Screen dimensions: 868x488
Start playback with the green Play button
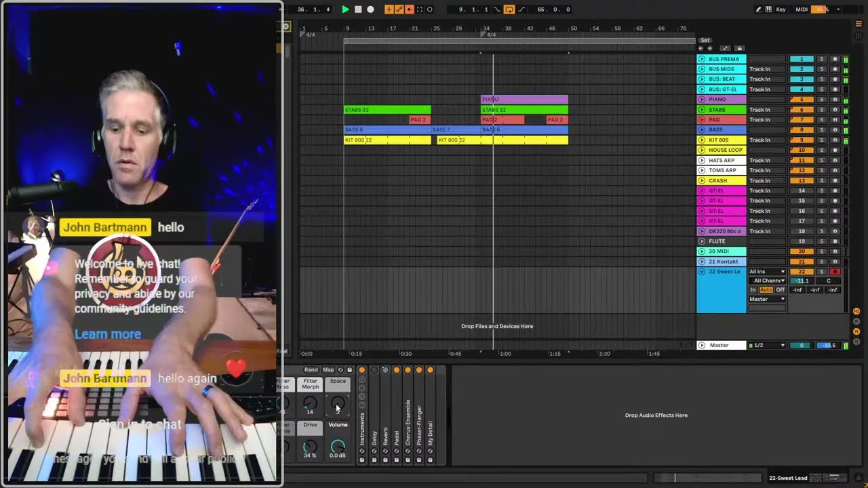tap(345, 9)
